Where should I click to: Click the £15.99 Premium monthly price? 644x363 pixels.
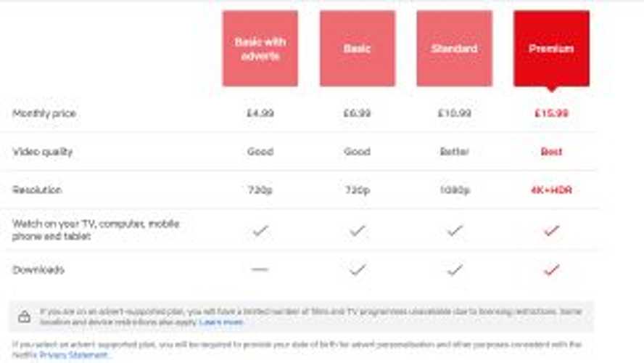tap(551, 113)
